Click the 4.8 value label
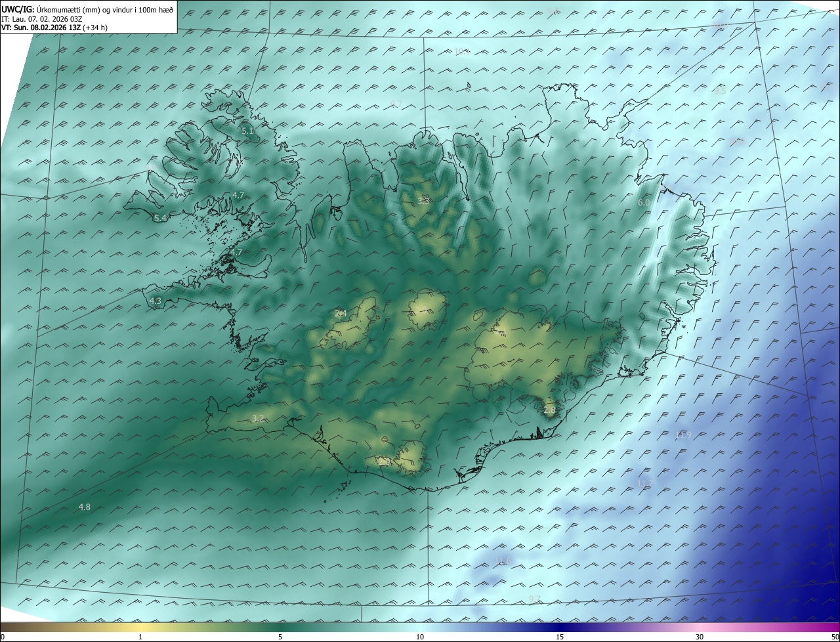This screenshot has width=840, height=642. click(85, 507)
